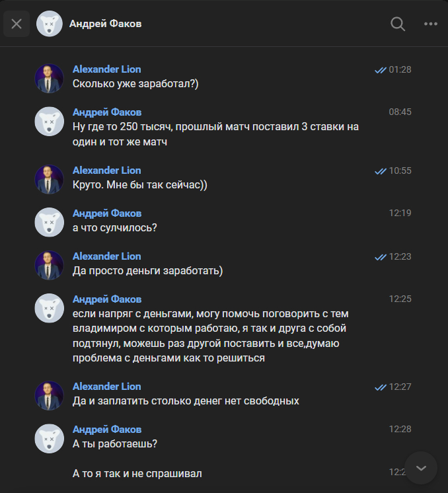Close the chat with the X button
The height and width of the screenshot is (493, 448).
pos(17,24)
